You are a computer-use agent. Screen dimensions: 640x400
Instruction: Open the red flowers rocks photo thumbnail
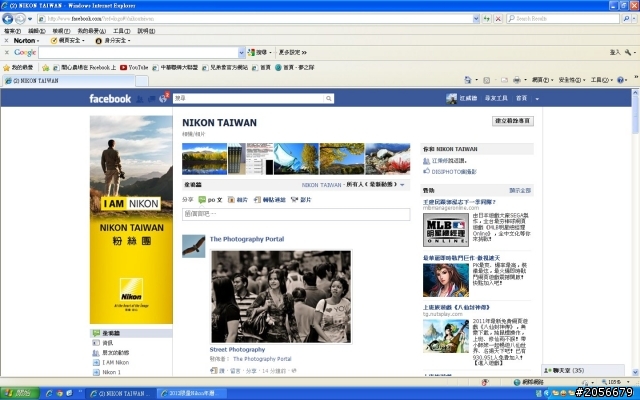coord(387,159)
